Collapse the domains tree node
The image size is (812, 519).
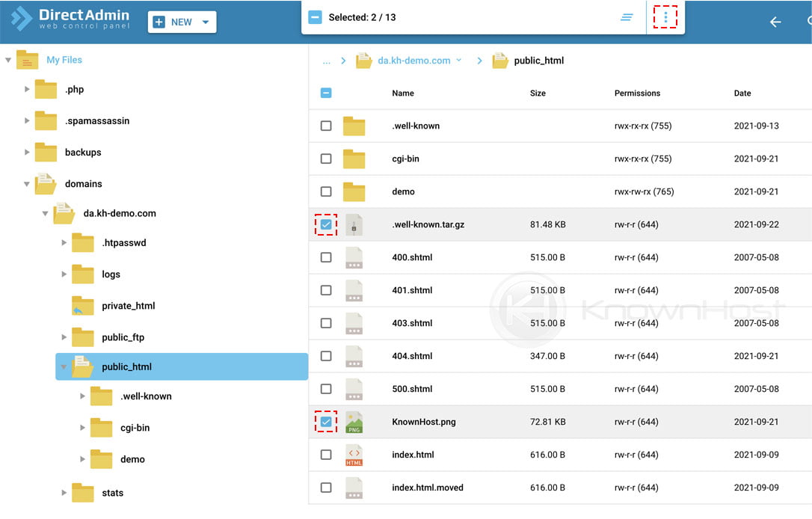click(27, 183)
